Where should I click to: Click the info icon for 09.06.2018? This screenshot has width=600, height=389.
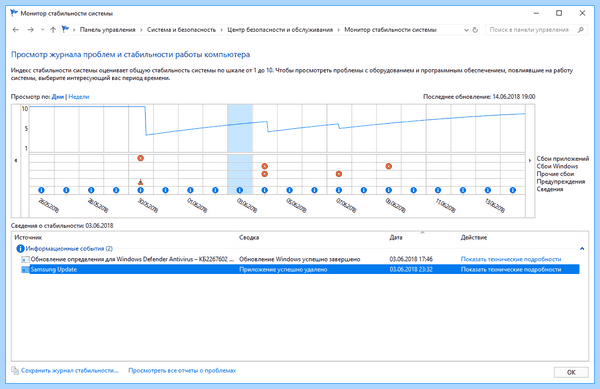tap(388, 190)
